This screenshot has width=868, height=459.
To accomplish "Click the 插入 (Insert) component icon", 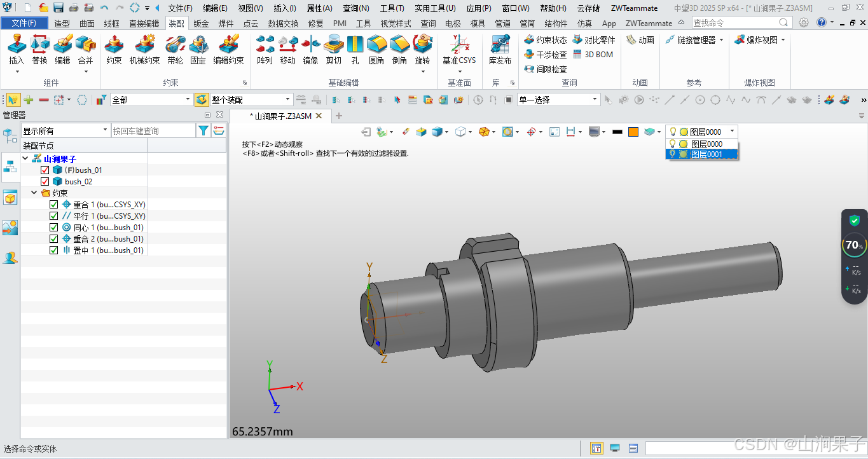I will (17, 45).
